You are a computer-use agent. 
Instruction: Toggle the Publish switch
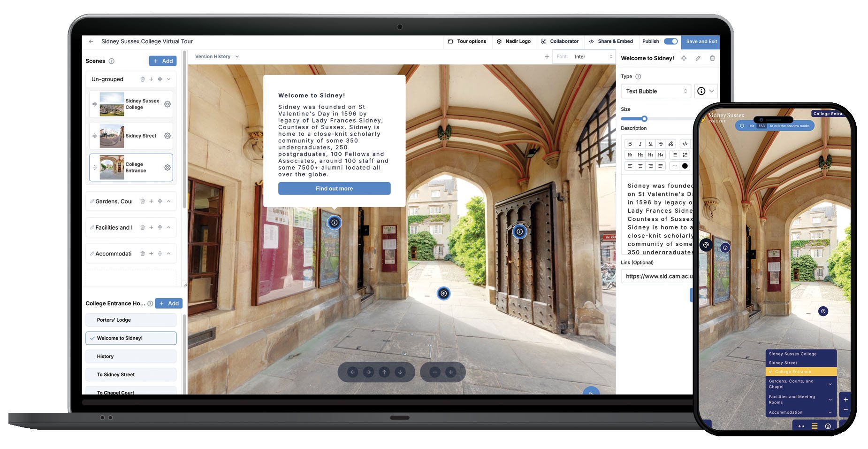click(671, 41)
